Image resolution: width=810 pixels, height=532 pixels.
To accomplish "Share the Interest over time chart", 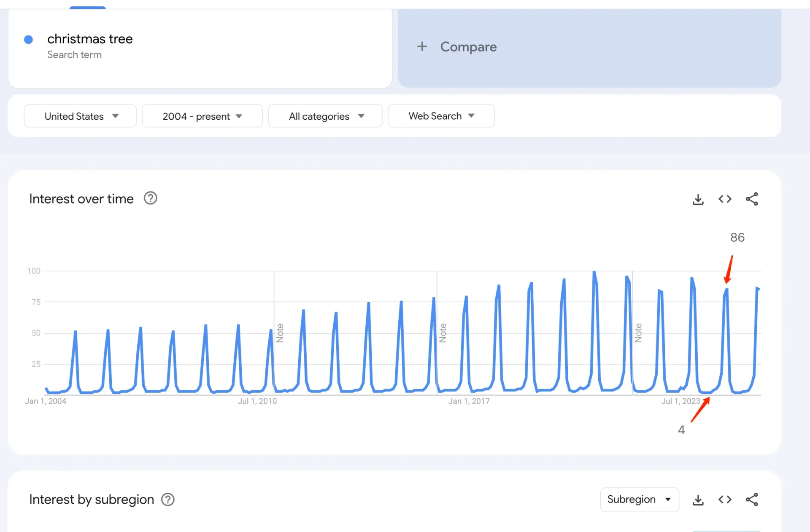I will tap(752, 199).
